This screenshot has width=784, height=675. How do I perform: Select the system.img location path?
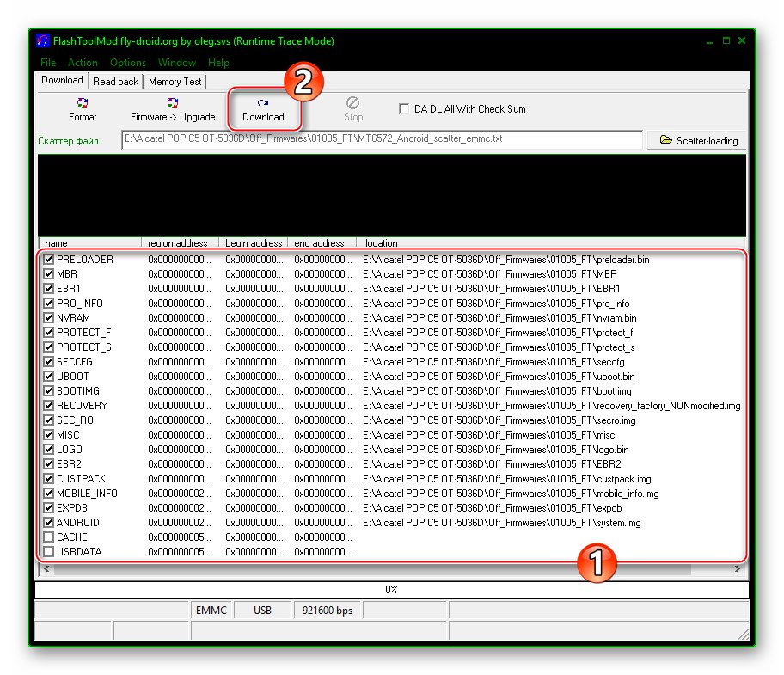[501, 523]
